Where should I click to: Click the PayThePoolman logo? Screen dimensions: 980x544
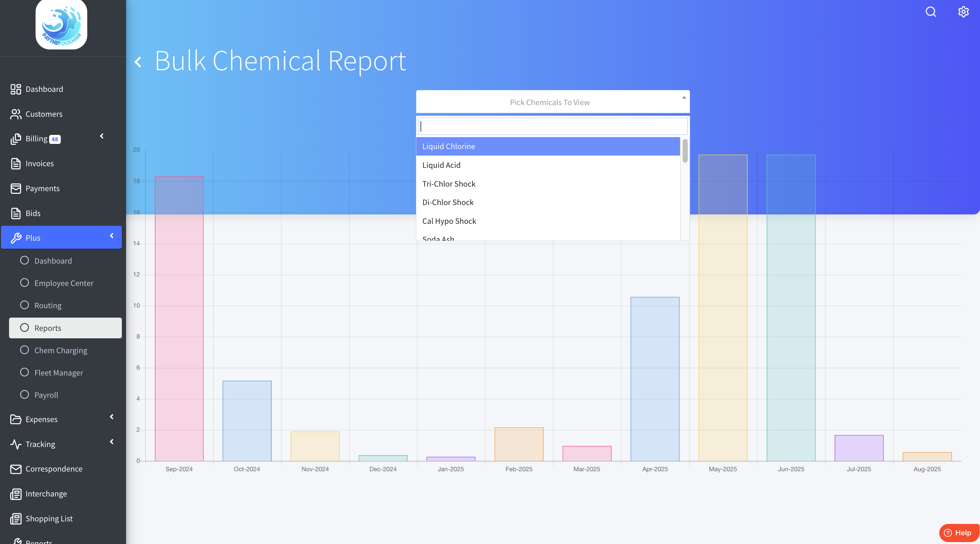click(61, 24)
